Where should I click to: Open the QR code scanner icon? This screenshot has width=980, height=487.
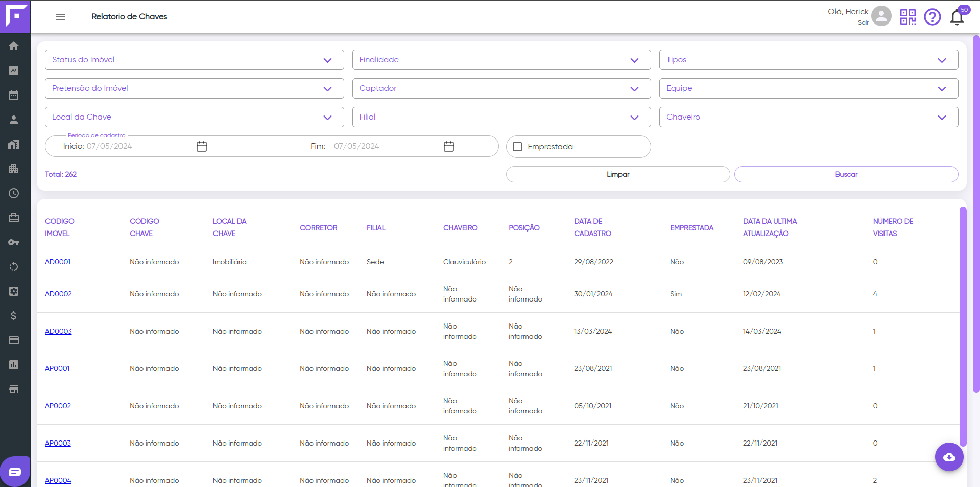point(907,17)
